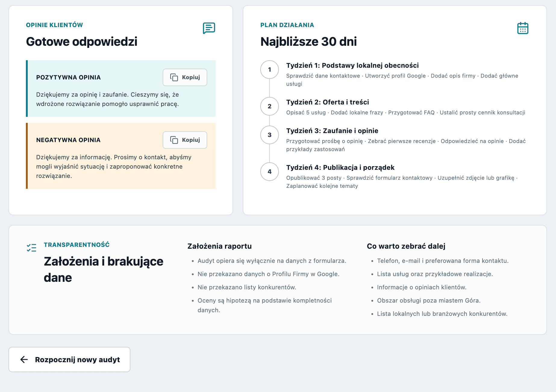The height and width of the screenshot is (392, 556).
Task: Click bullet Oceny są hipotezą
Action: coord(265,305)
